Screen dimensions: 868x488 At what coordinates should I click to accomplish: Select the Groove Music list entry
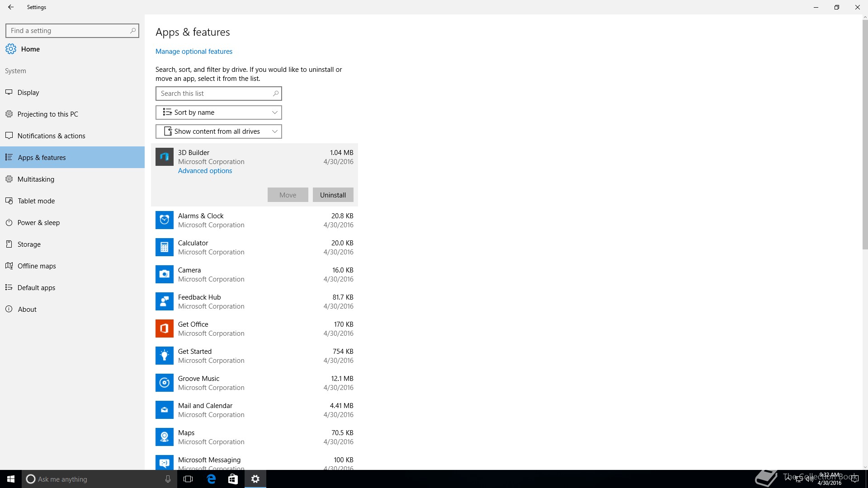(255, 383)
